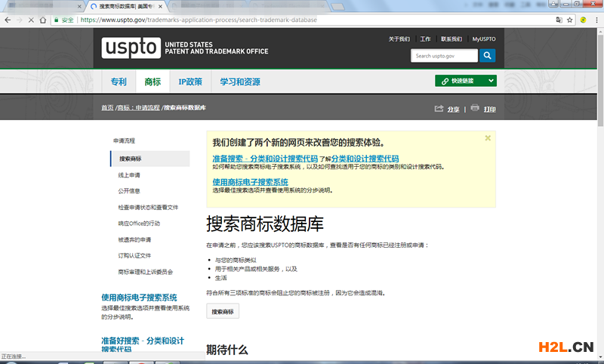Select 申请流程 in the sidebar
The width and height of the screenshot is (604, 364).
[124, 141]
